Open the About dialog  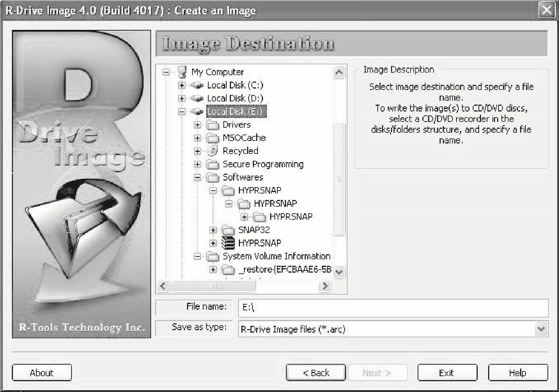(x=42, y=373)
